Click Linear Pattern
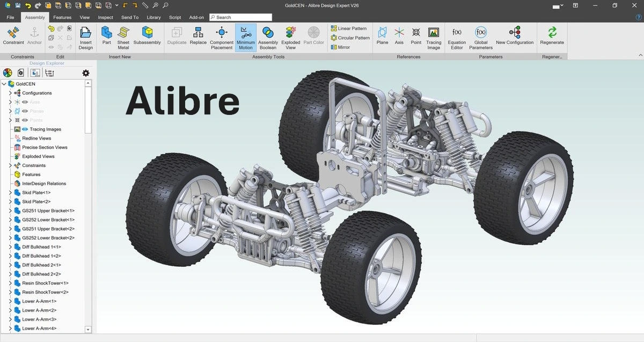The image size is (644, 342). [348, 28]
